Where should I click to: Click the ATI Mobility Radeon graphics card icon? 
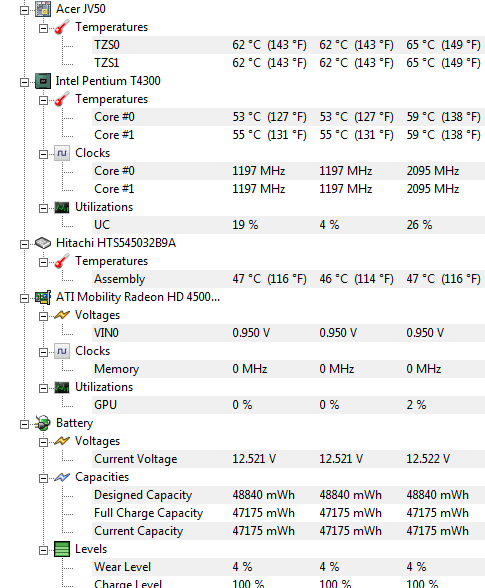click(x=43, y=297)
